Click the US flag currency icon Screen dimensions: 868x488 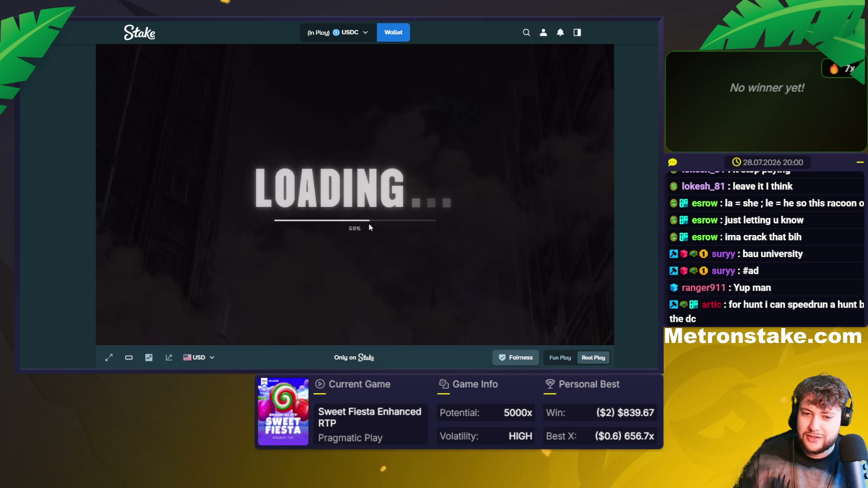187,357
